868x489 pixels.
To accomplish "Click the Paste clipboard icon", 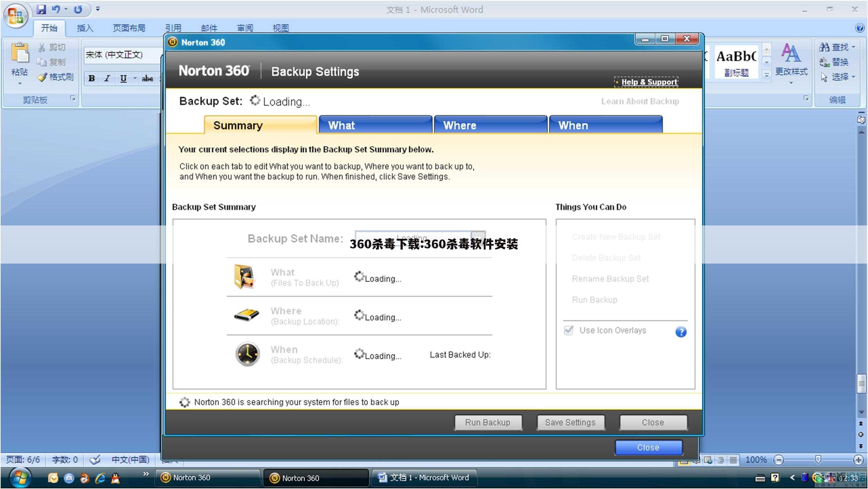I will tap(20, 53).
